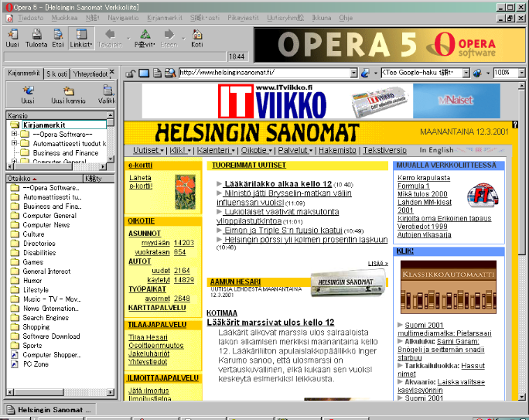Click the Aamun Hesari newspaper image
The image size is (529, 420).
(348, 283)
